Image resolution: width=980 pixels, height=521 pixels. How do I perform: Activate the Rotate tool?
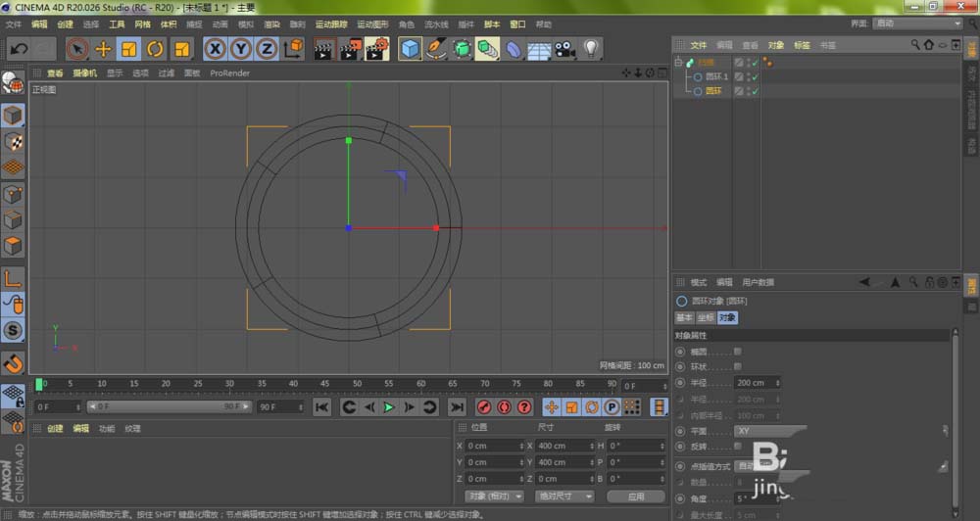pos(155,49)
